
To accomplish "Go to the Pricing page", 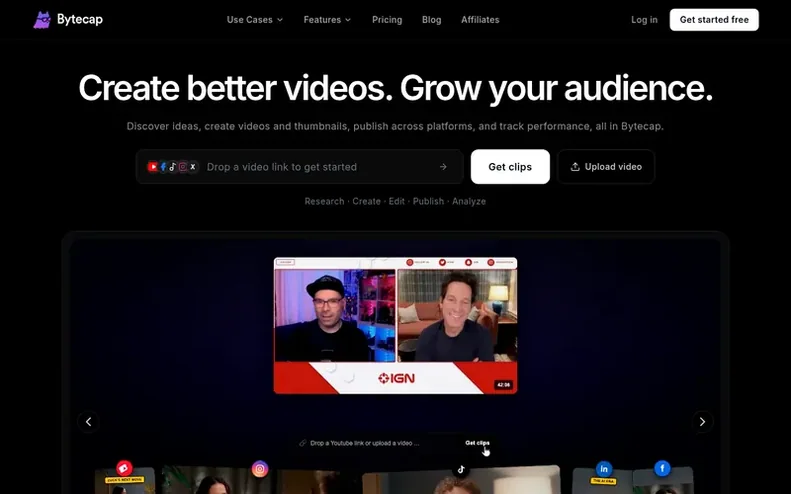I will (x=387, y=20).
